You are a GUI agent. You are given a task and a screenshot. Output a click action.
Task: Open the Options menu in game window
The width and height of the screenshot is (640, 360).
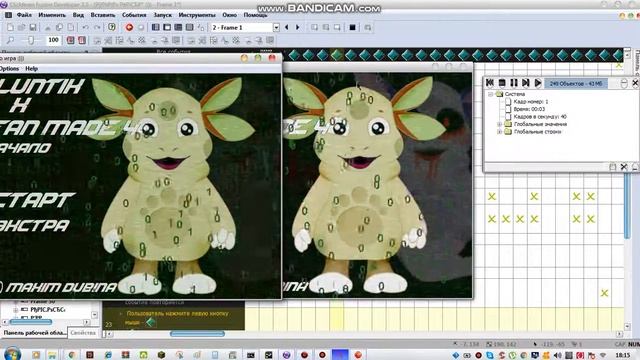(x=9, y=69)
